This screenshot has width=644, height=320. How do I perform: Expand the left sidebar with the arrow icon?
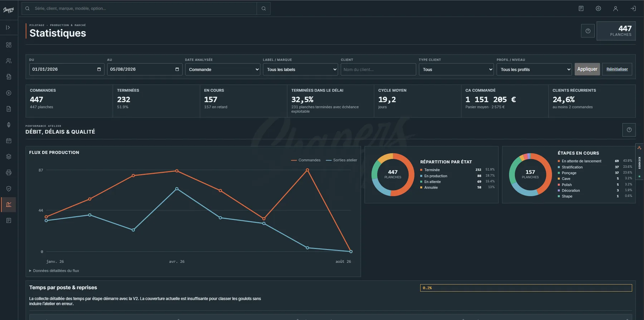(x=8, y=28)
